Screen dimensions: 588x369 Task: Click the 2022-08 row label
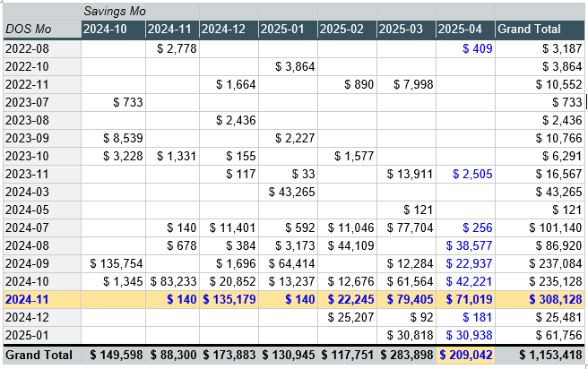click(40, 48)
